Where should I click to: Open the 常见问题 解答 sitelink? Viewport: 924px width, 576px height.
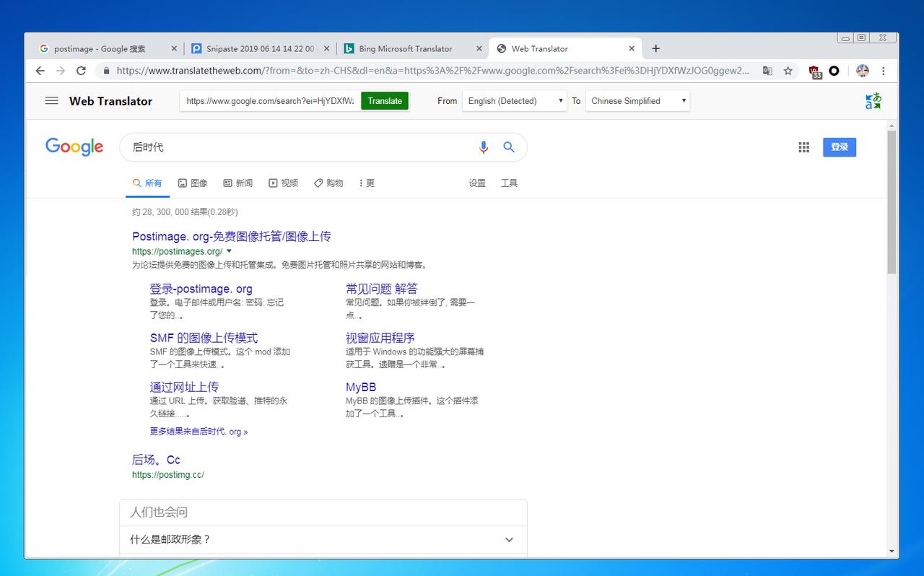coord(382,289)
